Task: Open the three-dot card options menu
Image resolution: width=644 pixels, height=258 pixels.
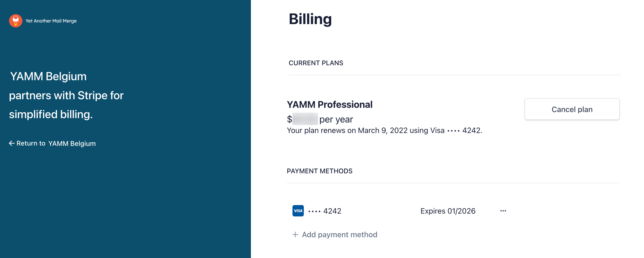Action: click(503, 211)
